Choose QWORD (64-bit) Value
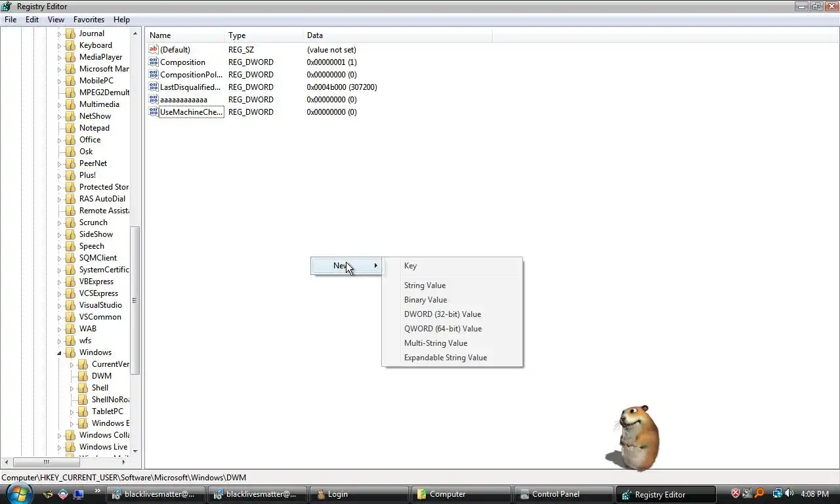The height and width of the screenshot is (504, 840). [x=452, y=329]
